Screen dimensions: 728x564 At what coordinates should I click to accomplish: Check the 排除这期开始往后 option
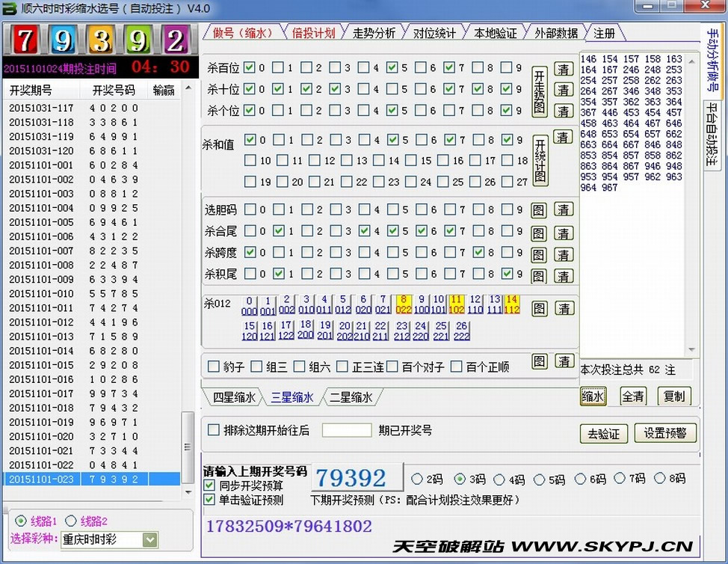tap(214, 430)
